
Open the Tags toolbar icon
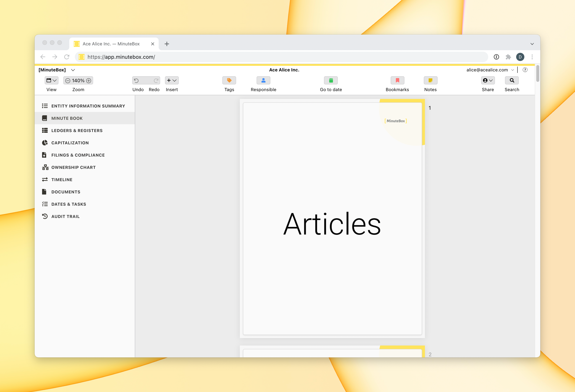point(229,80)
